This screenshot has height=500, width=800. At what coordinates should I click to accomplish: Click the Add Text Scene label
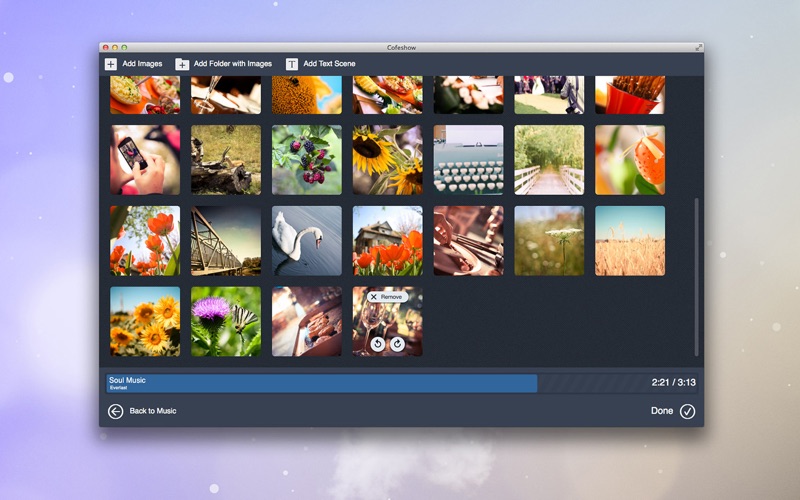tap(329, 64)
